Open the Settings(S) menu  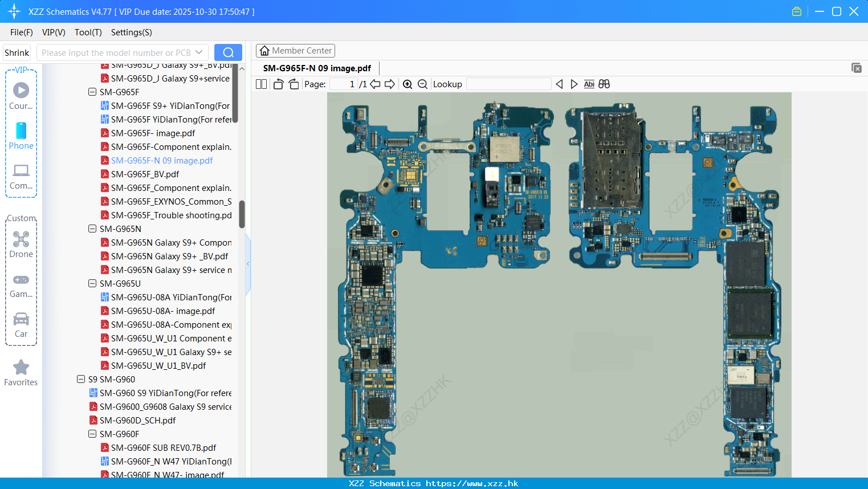(132, 32)
